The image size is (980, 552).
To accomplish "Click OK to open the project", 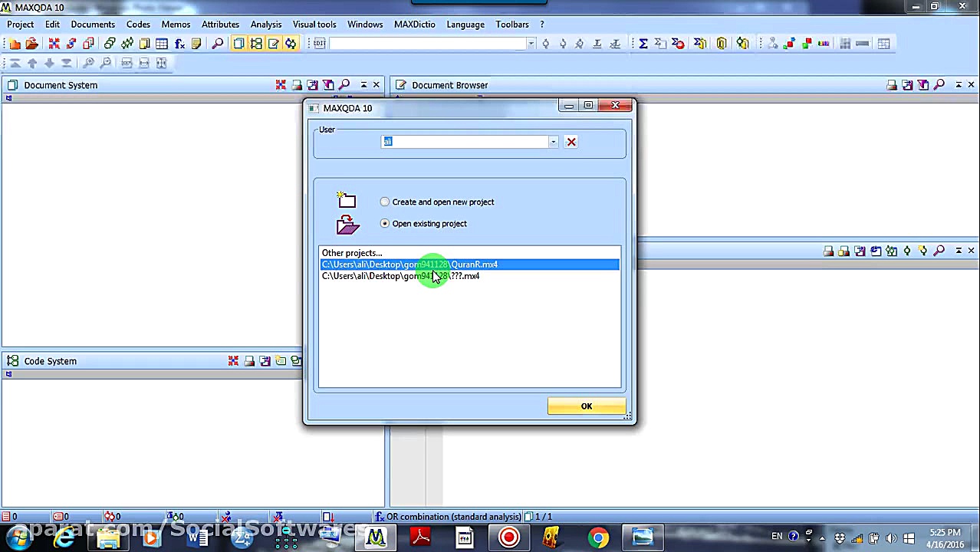I will [x=587, y=406].
